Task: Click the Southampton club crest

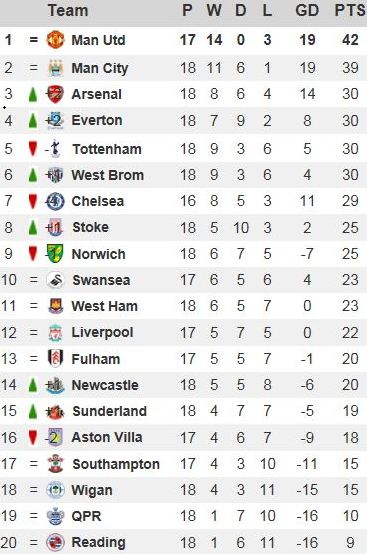Action: tap(55, 464)
